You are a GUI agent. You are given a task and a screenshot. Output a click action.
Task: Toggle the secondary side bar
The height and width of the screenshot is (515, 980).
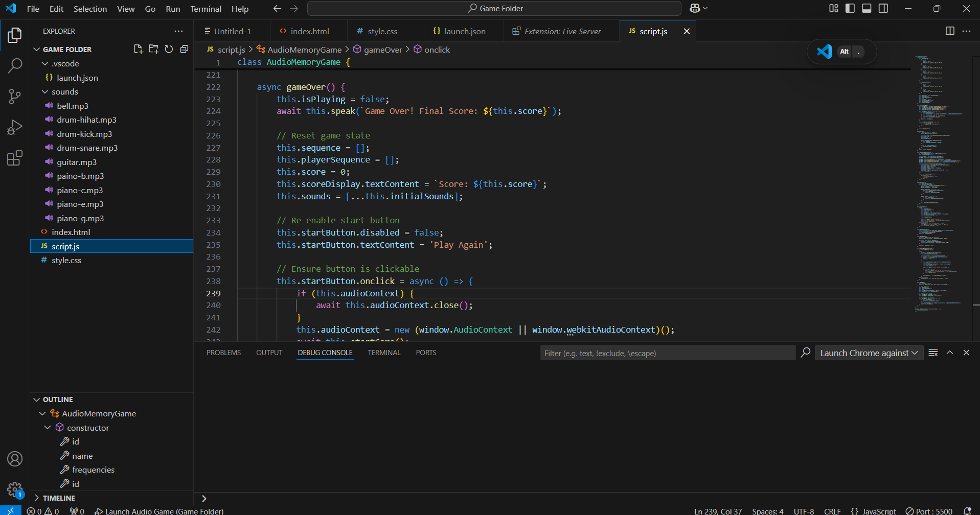pyautogui.click(x=883, y=8)
